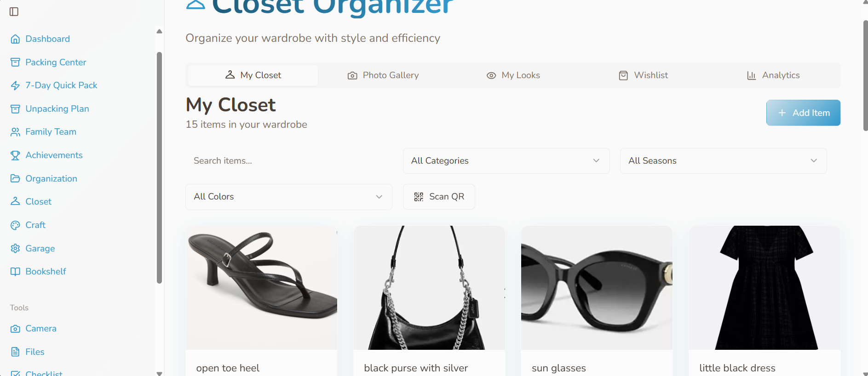Switch to the Photo Gallery tab
Screen dimensions: 868x376
[383, 75]
